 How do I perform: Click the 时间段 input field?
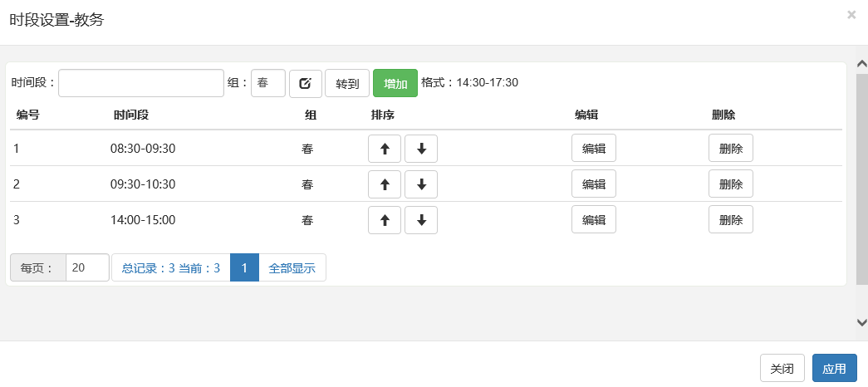coord(141,83)
